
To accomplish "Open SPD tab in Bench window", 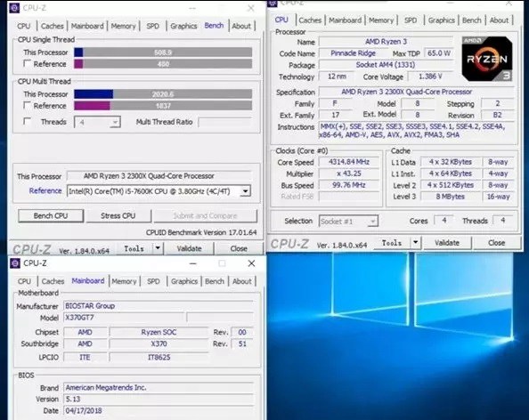I will tap(153, 26).
